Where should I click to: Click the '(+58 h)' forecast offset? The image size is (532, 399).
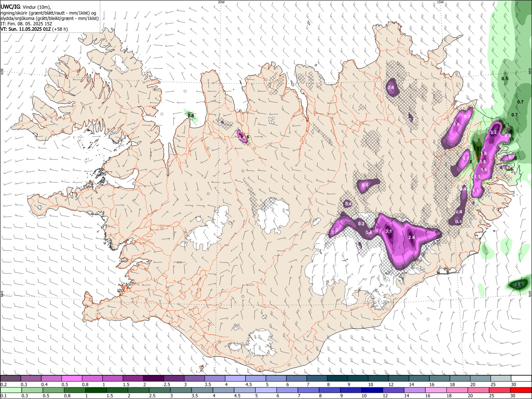[x=60, y=29]
